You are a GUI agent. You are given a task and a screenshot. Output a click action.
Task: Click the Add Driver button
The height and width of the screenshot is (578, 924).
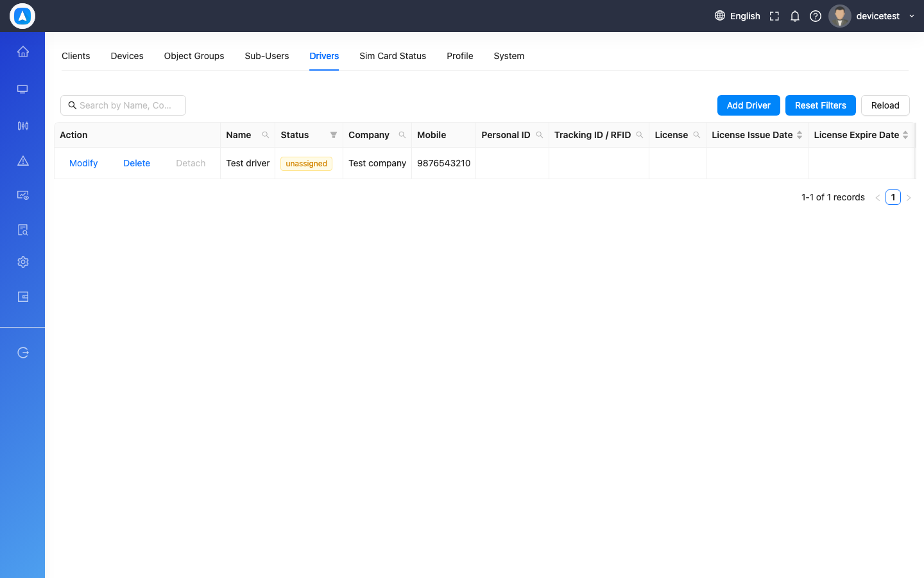click(749, 105)
